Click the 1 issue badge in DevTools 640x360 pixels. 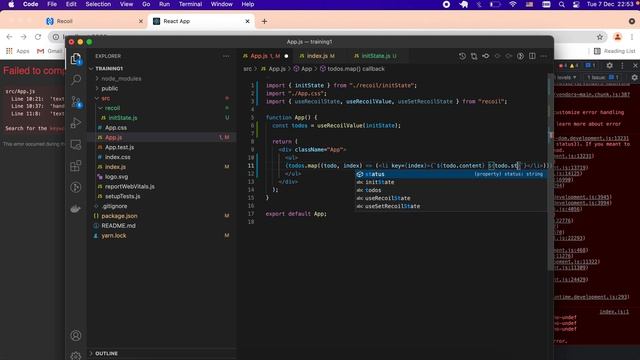coord(603,77)
